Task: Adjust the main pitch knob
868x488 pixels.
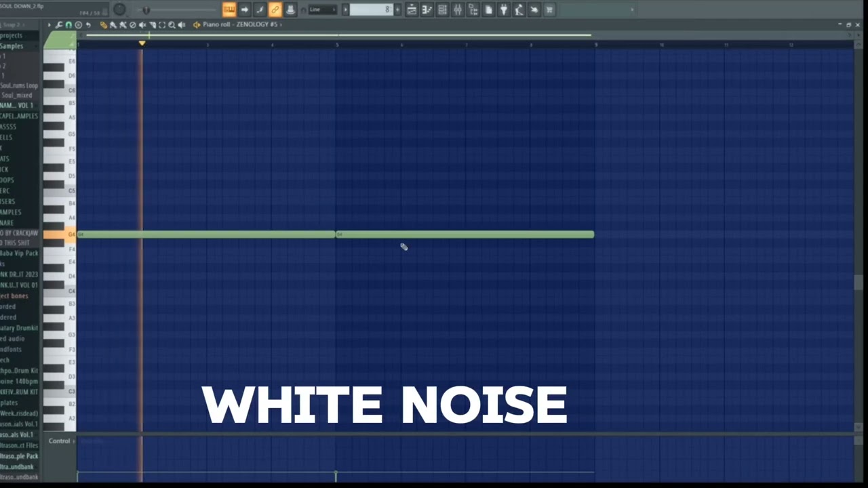Action: (119, 9)
